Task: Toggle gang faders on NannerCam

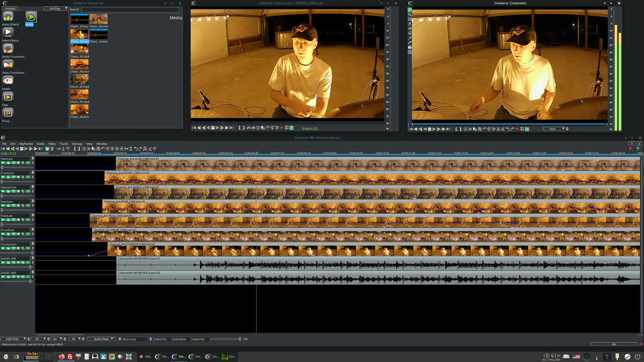Action: click(x=13, y=191)
